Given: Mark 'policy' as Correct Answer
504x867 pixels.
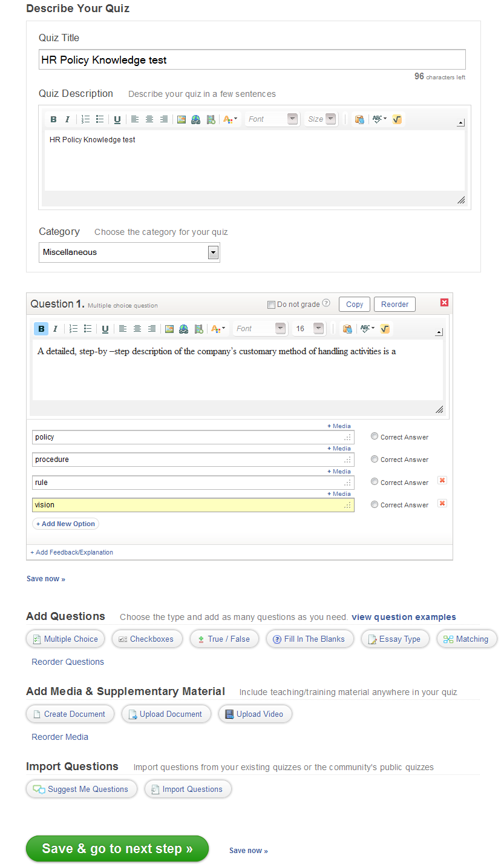Looking at the screenshot, I should point(375,437).
